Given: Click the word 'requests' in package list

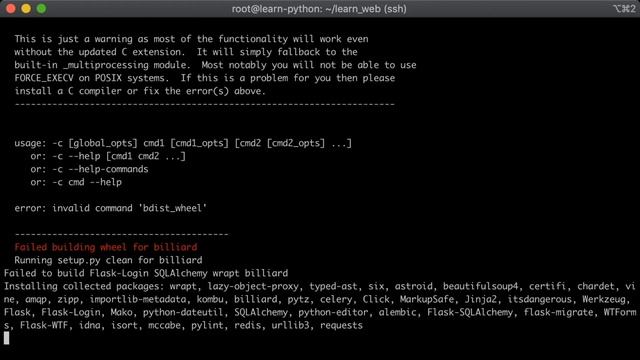Looking at the screenshot, I should [x=341, y=325].
